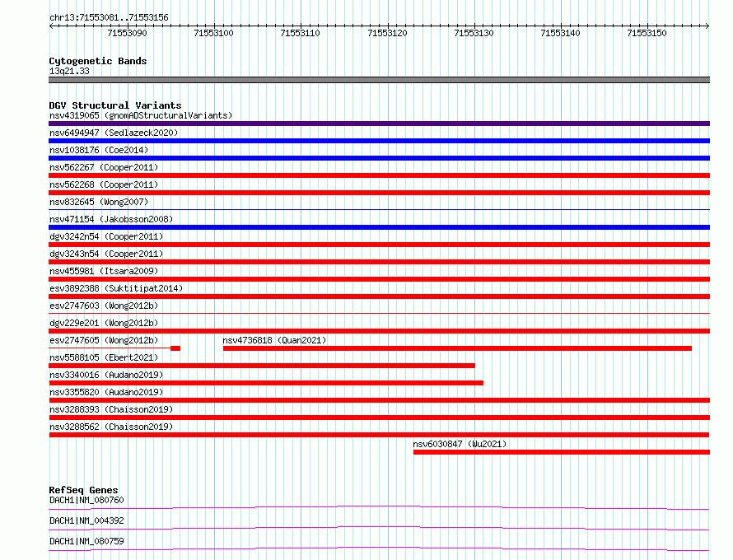The image size is (733, 560).
Task: Open dgv3243n54 (Cooper2011) entry
Action: click(106, 254)
